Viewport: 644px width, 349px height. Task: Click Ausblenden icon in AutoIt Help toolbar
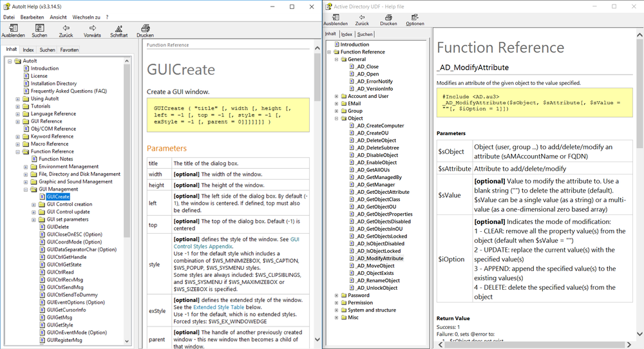click(13, 28)
